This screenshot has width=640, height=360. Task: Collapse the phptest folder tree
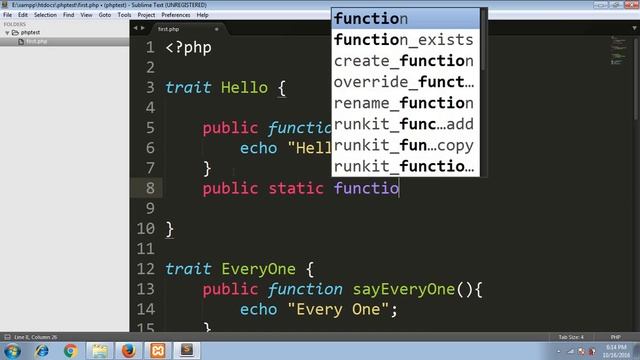(x=7, y=33)
